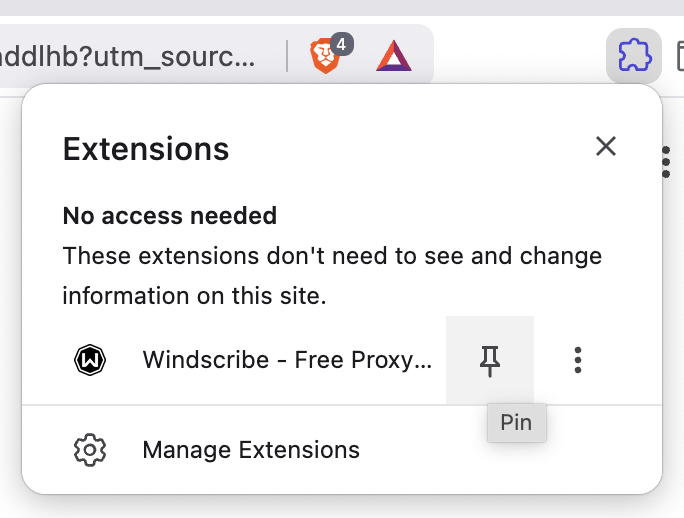The width and height of the screenshot is (684, 518).
Task: Open more actions menu for Windscribe
Action: pos(578,360)
